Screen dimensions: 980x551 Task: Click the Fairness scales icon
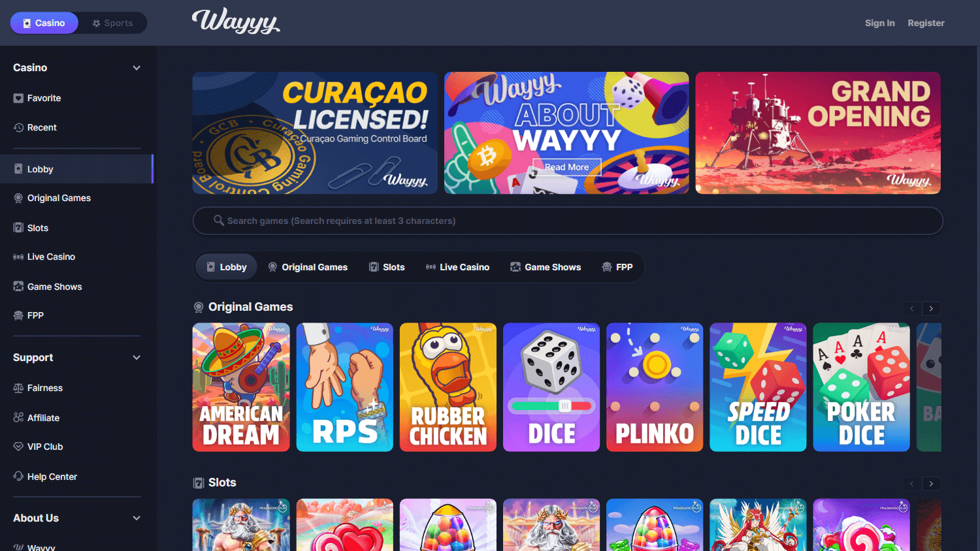[18, 388]
